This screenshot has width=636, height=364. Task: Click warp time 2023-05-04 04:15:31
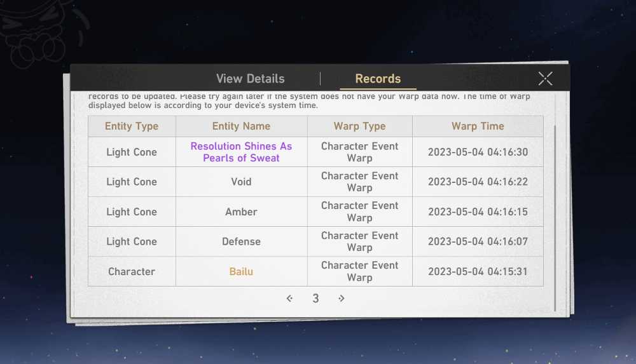tap(478, 272)
